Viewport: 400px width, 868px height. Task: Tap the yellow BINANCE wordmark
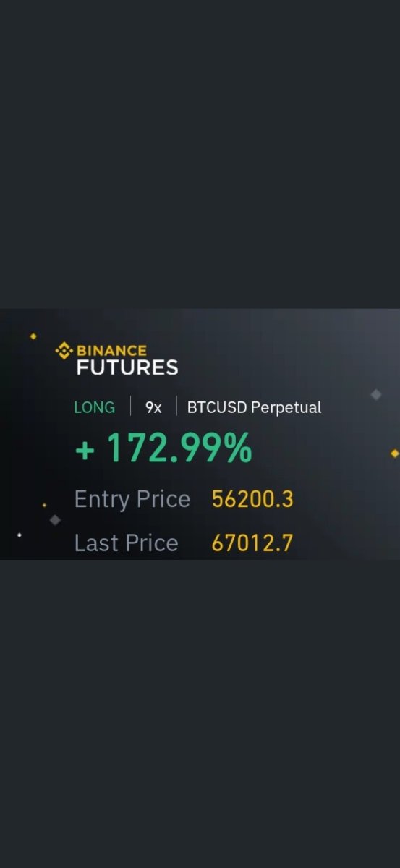111,351
